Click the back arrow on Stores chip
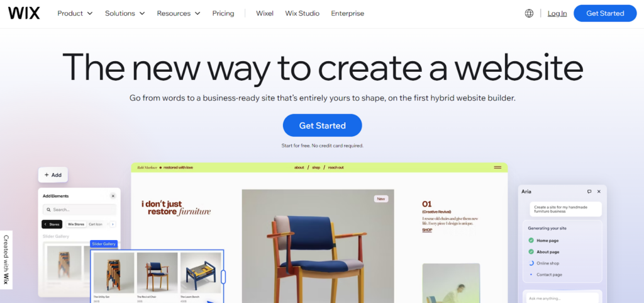The image size is (644, 303). click(x=45, y=224)
